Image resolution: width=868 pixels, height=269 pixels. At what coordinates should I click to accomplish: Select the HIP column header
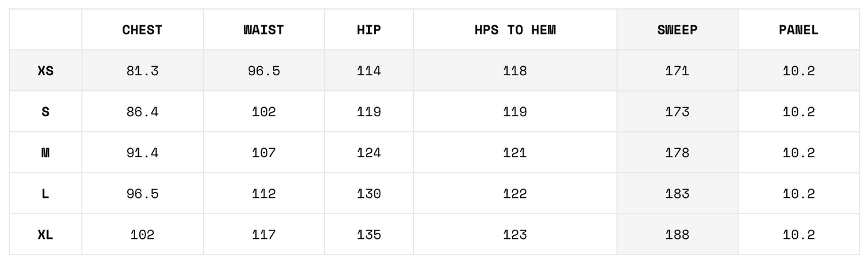pos(369,30)
